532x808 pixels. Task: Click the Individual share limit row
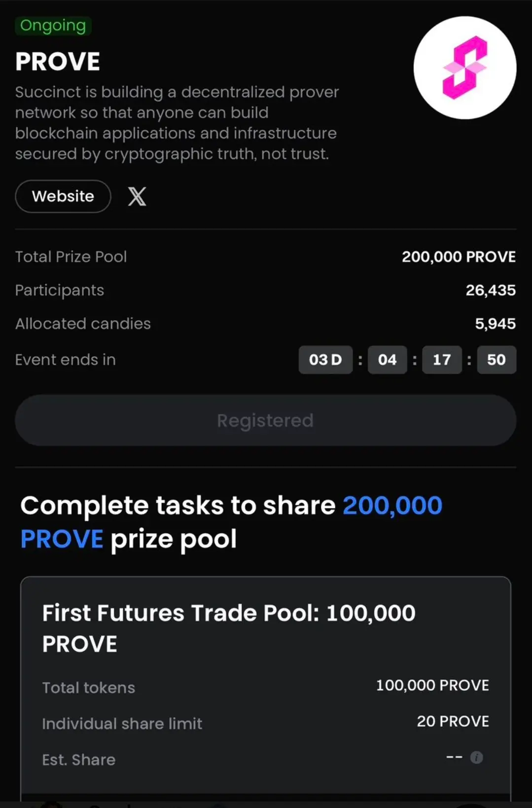point(266,723)
